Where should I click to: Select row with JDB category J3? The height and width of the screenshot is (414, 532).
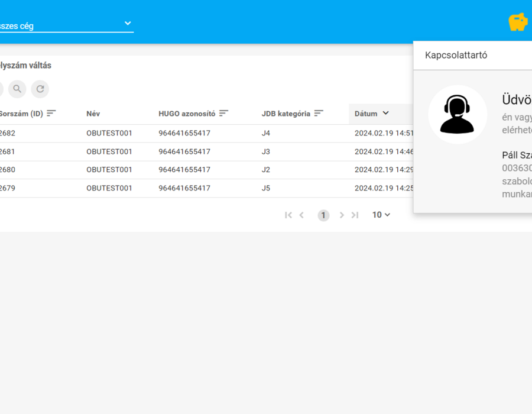pyautogui.click(x=207, y=151)
